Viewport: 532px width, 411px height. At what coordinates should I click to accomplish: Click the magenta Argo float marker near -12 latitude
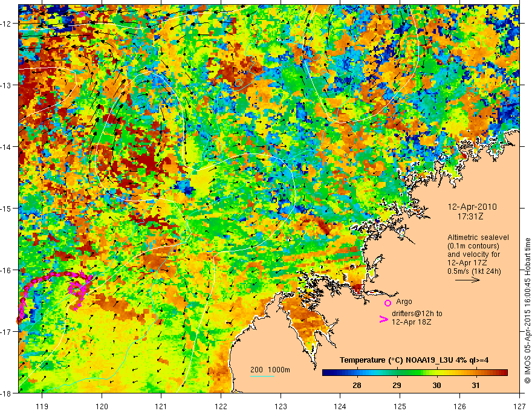(82, 14)
